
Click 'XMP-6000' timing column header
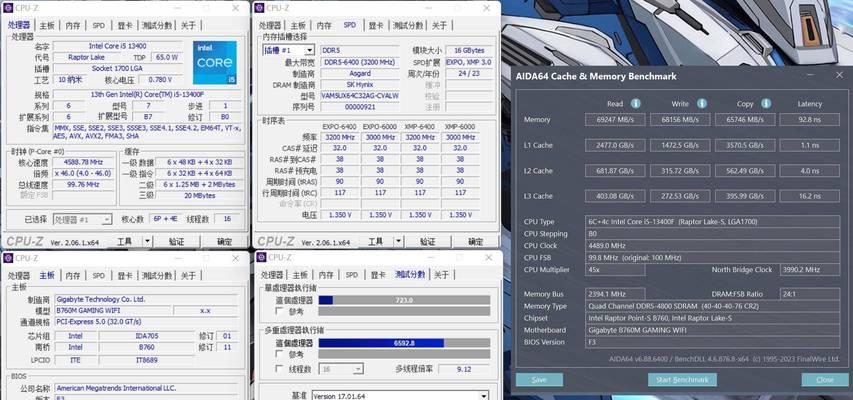(460, 126)
